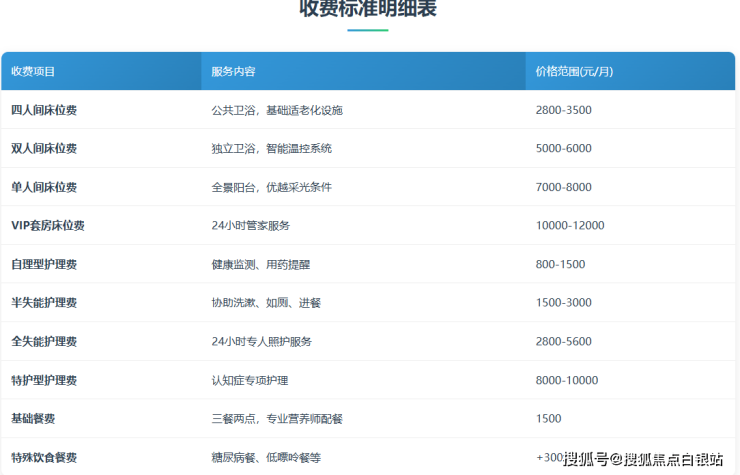
Task: Click the 双人间床位费 row label
Action: click(x=44, y=148)
